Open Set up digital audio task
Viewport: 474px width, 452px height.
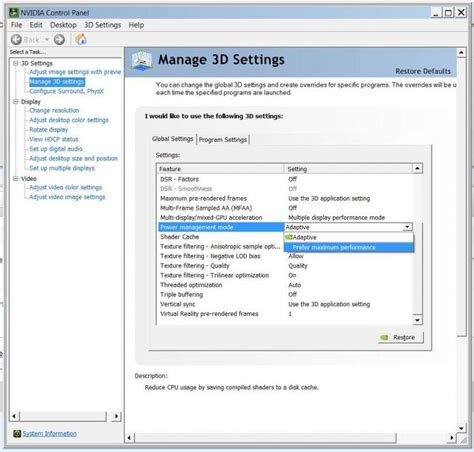coord(56,149)
